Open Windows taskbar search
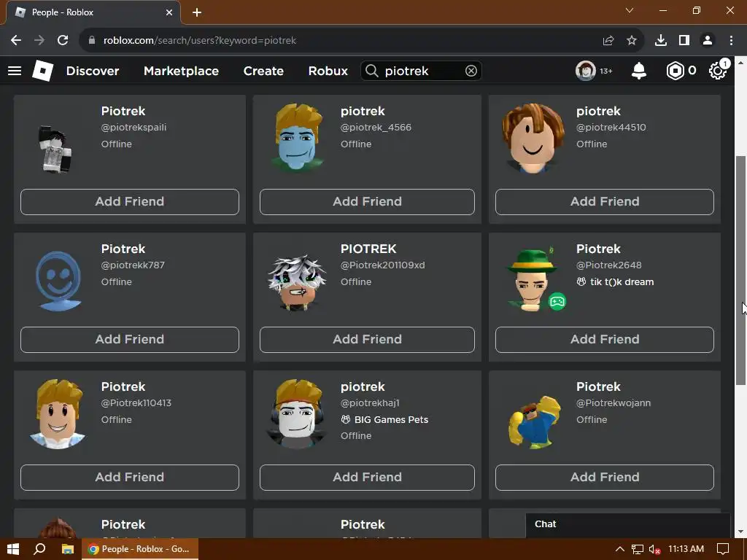Screen dimensions: 747x560 [x=39, y=549]
